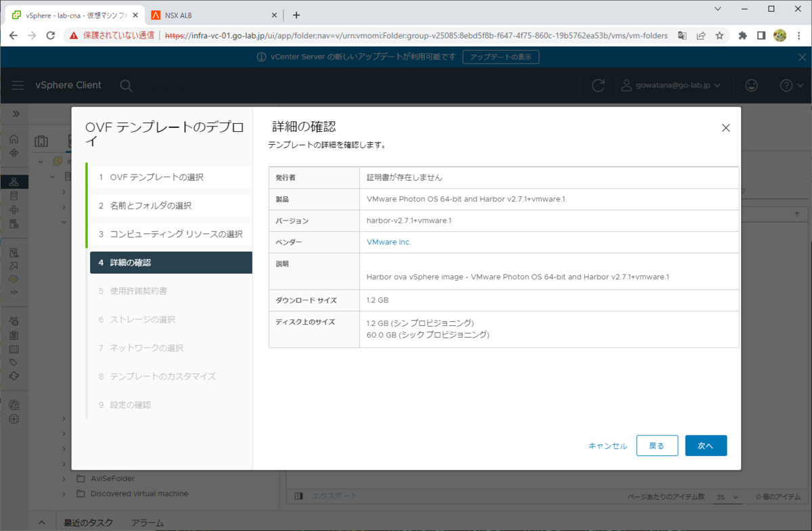The width and height of the screenshot is (812, 531).
Task: Open the アラーム bottom tab
Action: point(148,523)
